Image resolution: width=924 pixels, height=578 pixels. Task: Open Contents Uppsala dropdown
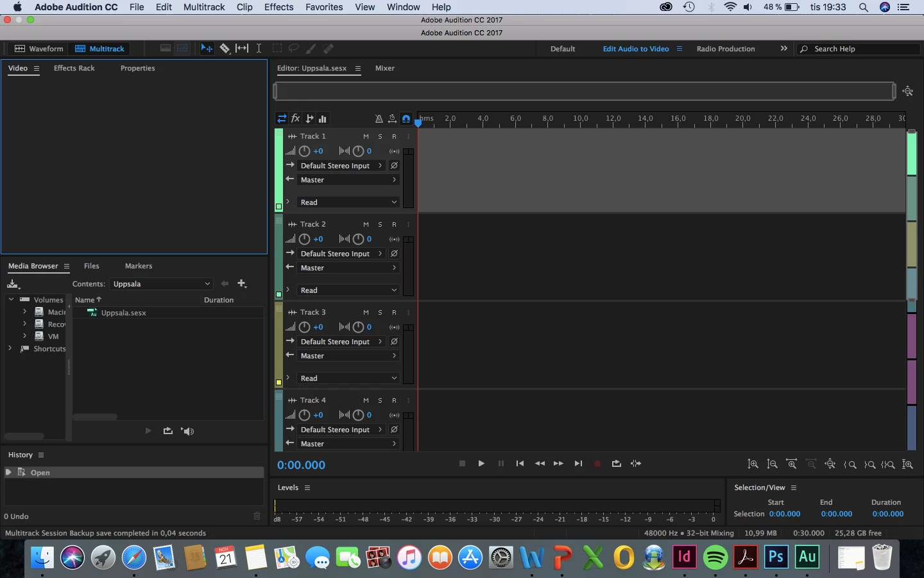161,284
